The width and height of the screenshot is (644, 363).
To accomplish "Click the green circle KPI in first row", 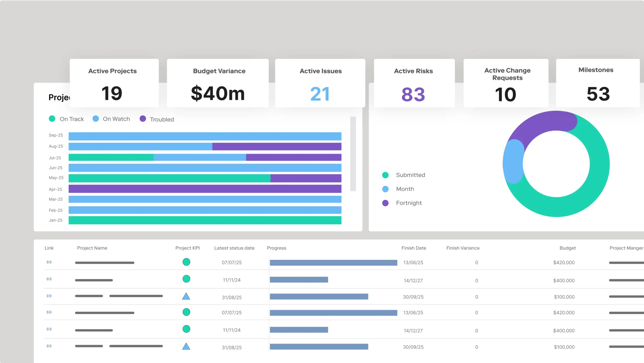I will pyautogui.click(x=186, y=262).
